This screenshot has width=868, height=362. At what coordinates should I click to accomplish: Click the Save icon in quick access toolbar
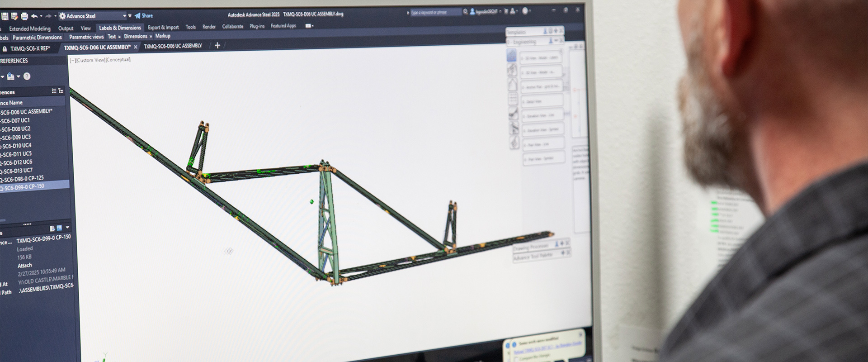tap(5, 17)
